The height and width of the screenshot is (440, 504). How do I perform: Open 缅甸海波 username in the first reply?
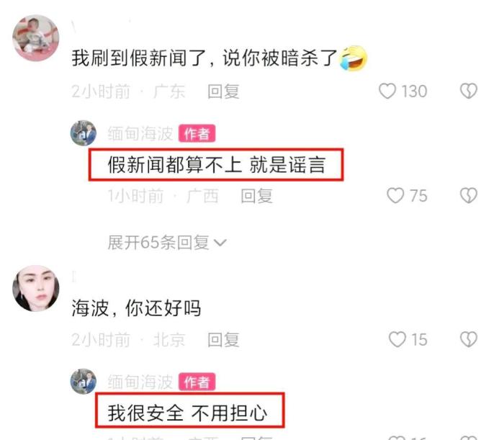pyautogui.click(x=140, y=133)
